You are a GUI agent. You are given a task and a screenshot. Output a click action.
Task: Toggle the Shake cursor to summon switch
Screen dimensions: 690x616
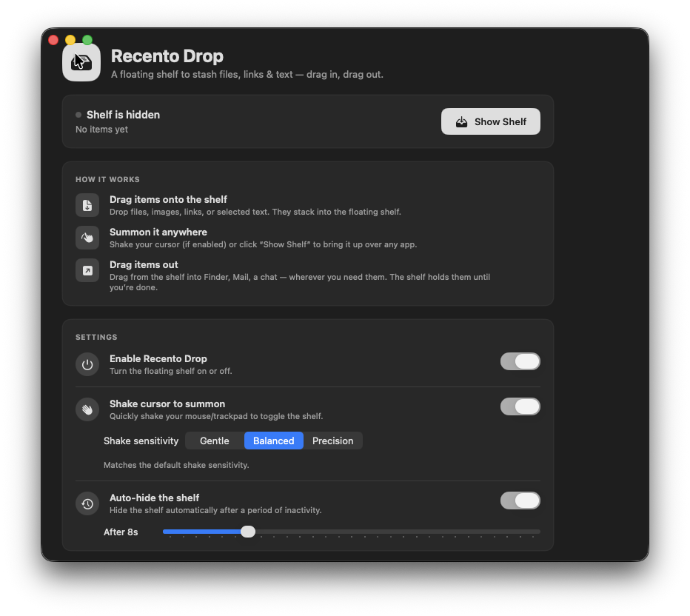tap(520, 406)
